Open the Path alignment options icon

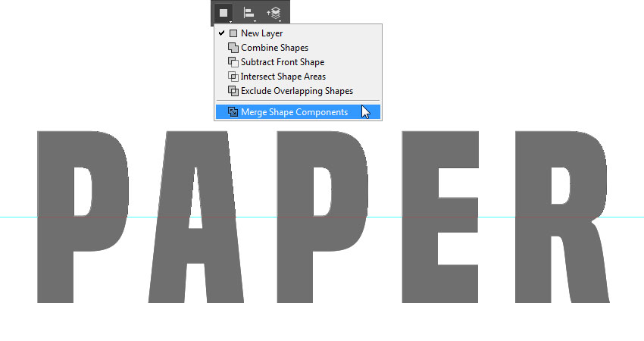click(249, 13)
